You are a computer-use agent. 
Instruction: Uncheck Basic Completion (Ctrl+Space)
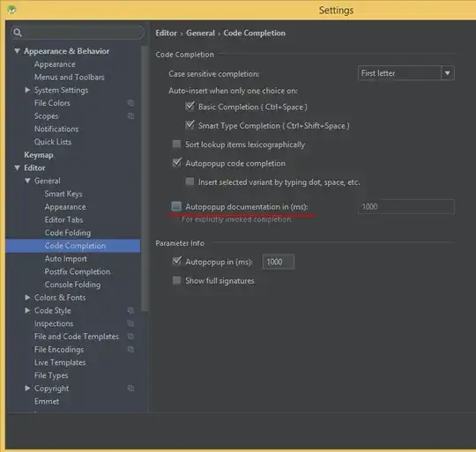tap(190, 107)
